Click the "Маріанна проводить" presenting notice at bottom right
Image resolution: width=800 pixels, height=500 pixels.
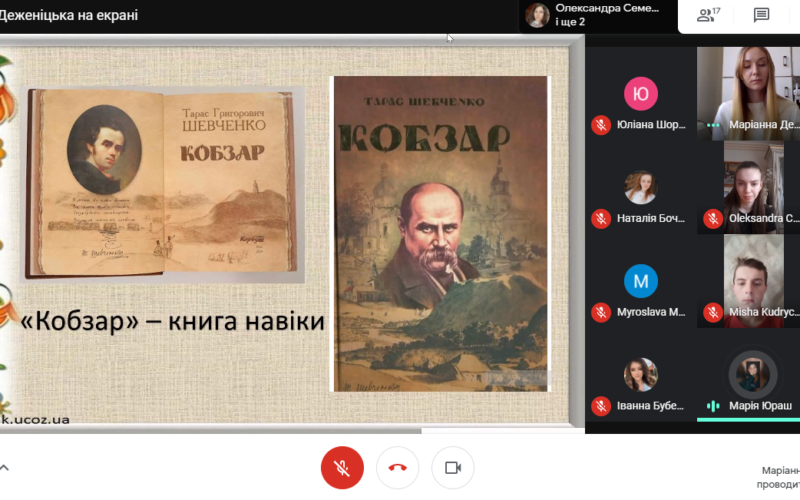pyautogui.click(x=780, y=477)
